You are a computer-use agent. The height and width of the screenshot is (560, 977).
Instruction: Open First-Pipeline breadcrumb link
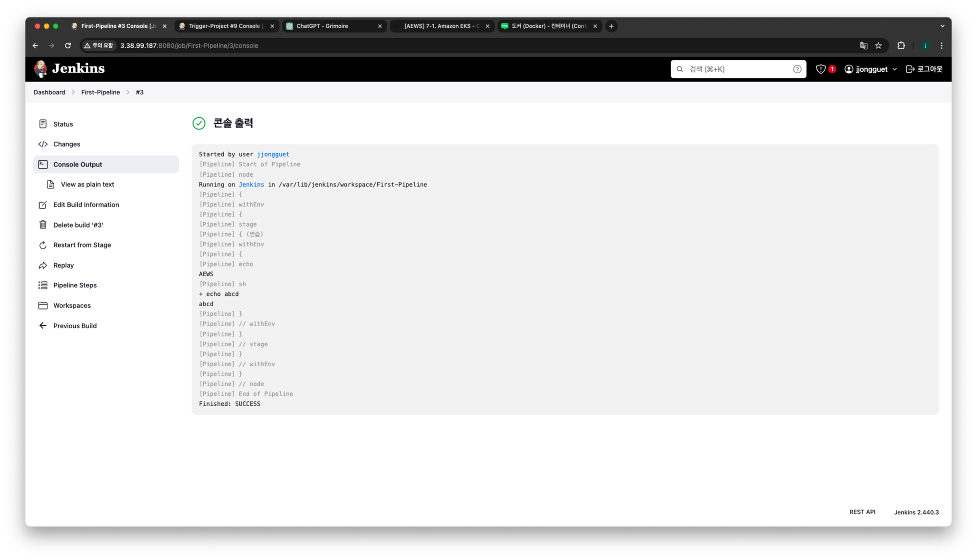[x=100, y=92]
